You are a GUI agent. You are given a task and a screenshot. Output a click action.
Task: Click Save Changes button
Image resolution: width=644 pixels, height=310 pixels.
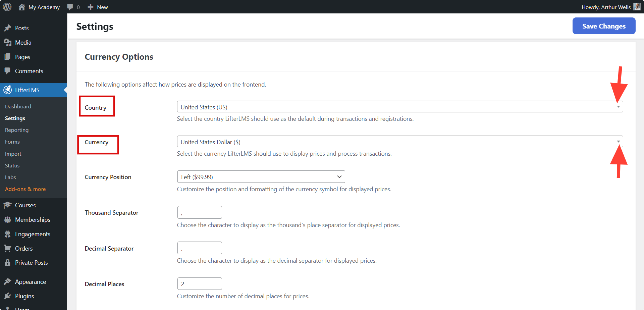coord(604,26)
